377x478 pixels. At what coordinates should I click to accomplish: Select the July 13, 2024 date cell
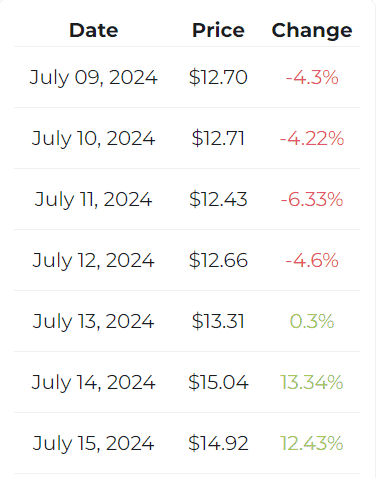tap(93, 322)
